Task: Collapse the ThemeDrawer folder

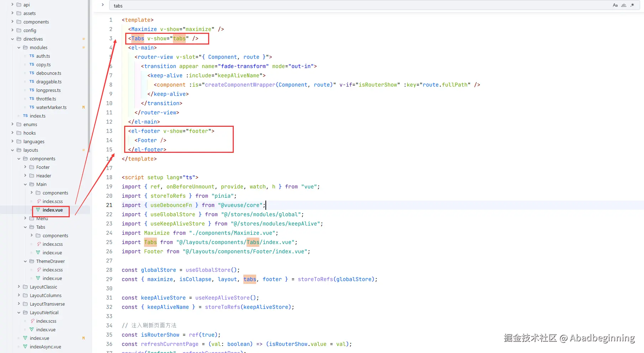Action: (25, 261)
